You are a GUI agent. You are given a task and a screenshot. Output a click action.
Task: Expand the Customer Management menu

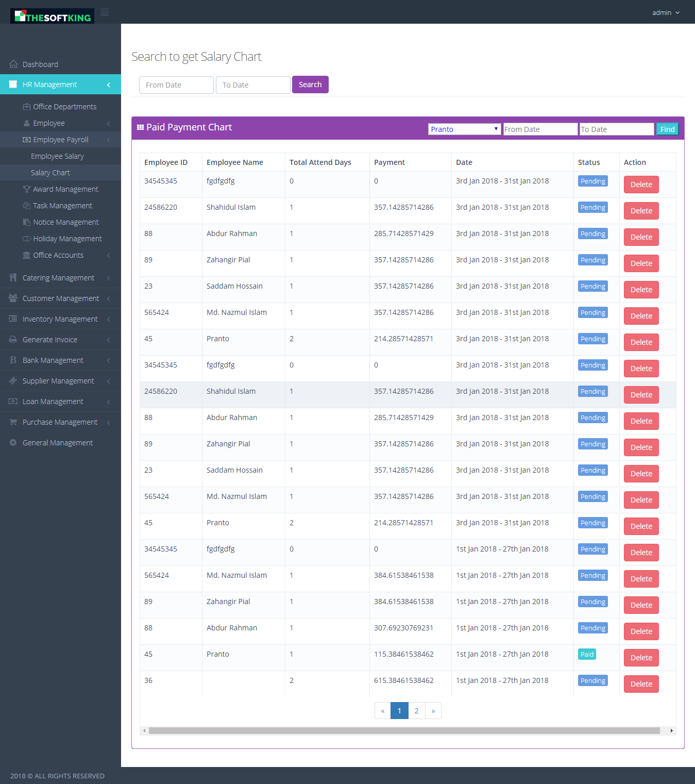pyautogui.click(x=60, y=298)
